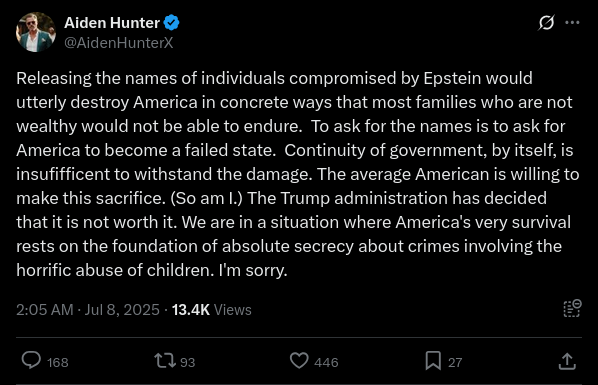Reply using the speech bubble icon

pyautogui.click(x=31, y=360)
